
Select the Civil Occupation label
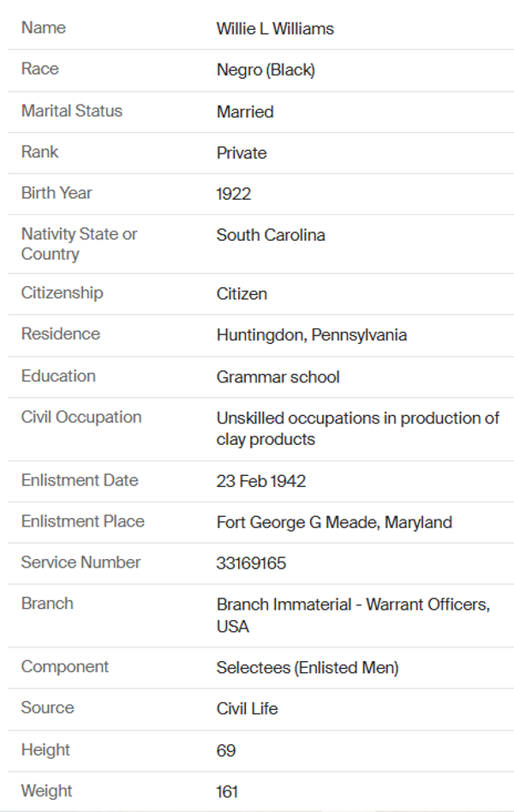(x=81, y=418)
